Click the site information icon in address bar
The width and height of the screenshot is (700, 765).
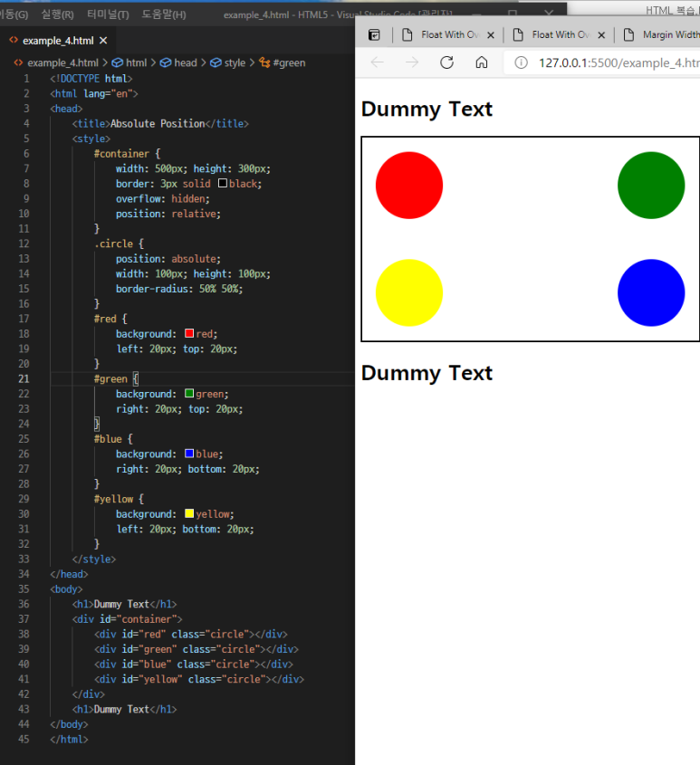521,63
